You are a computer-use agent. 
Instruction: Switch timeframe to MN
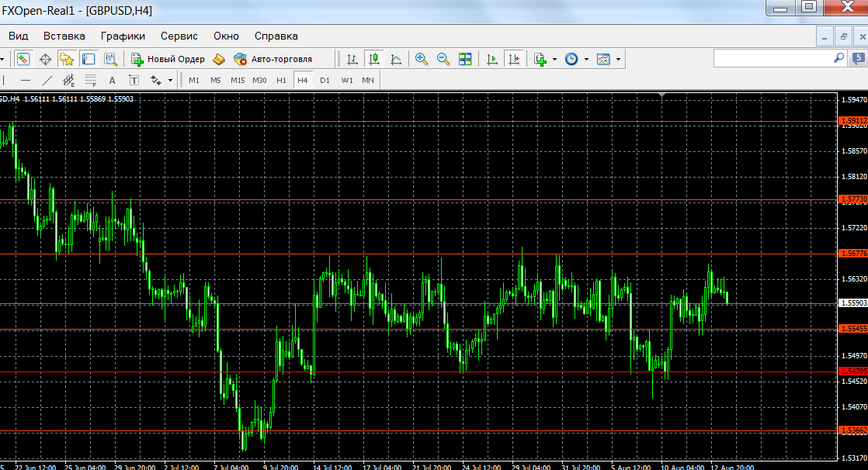tap(367, 80)
